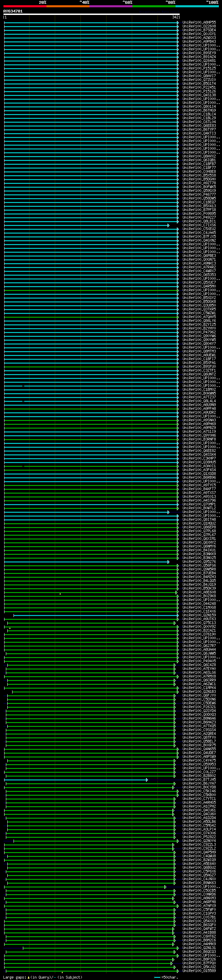The height and width of the screenshot is (980, 222).
Task: Select hit label UniRef100_Q80114
Action: [x=199, y=106]
